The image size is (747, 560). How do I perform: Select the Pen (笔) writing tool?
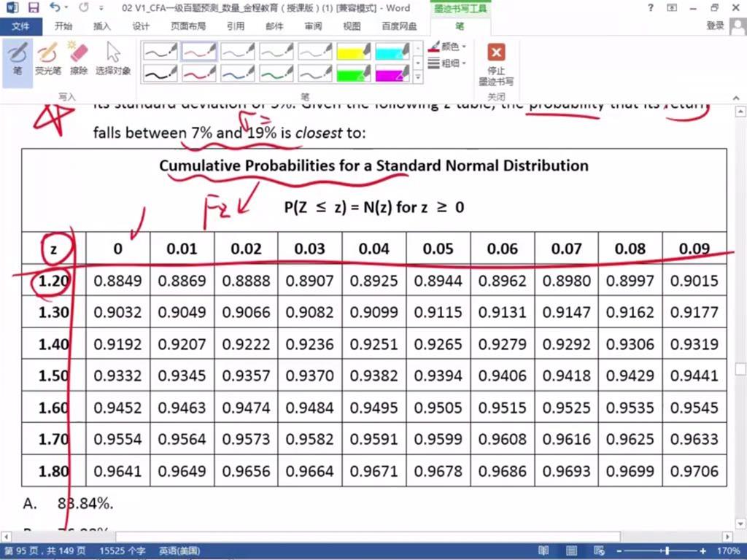18,61
